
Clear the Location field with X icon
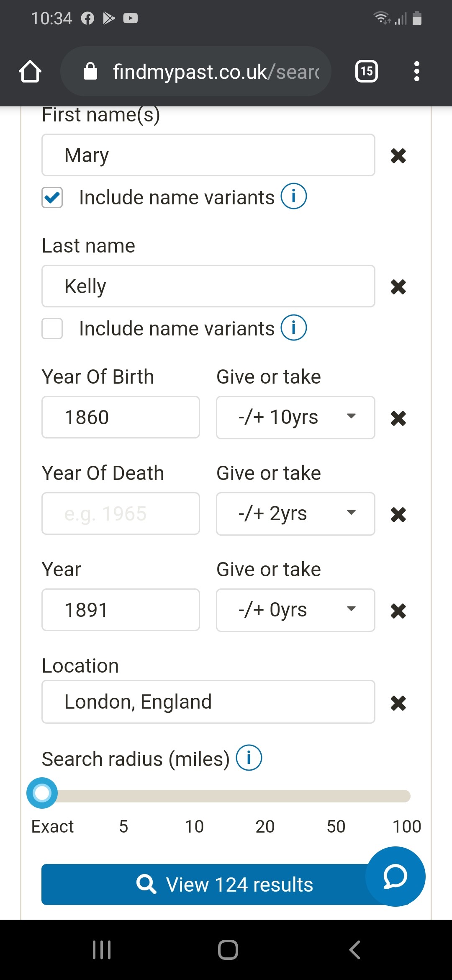point(398,703)
